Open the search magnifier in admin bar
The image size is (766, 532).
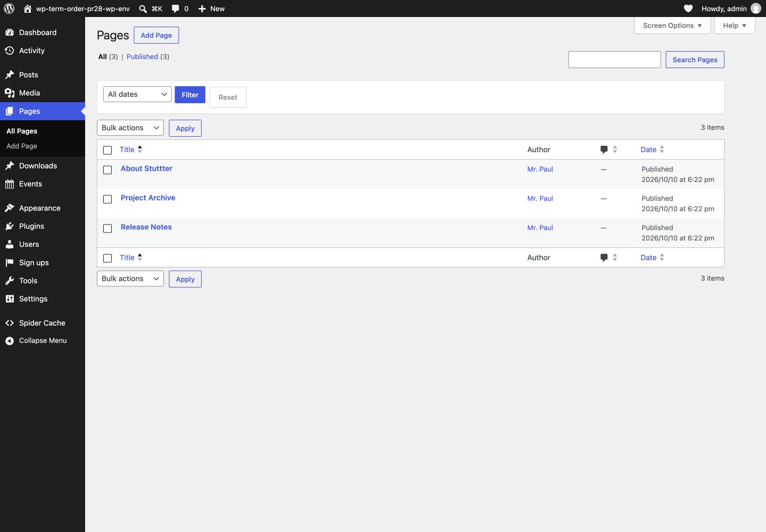click(143, 9)
